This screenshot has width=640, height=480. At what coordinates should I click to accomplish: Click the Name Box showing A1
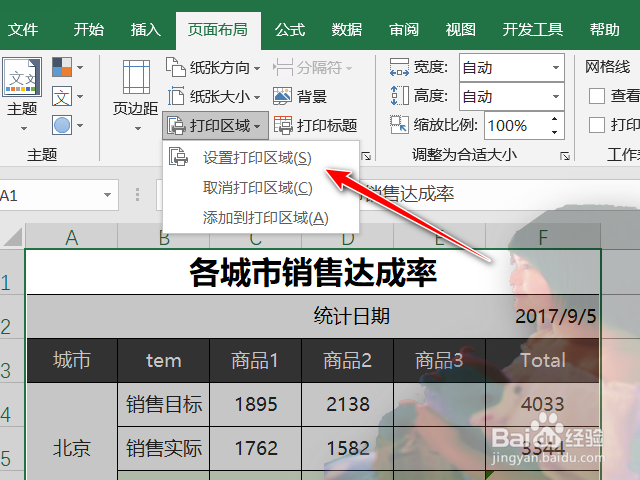pyautogui.click(x=49, y=195)
